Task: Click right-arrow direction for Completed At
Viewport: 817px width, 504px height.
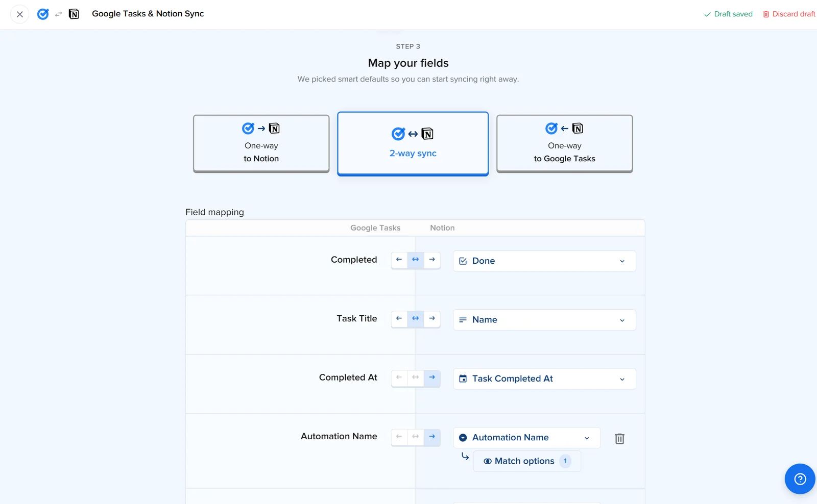Action: (x=432, y=377)
